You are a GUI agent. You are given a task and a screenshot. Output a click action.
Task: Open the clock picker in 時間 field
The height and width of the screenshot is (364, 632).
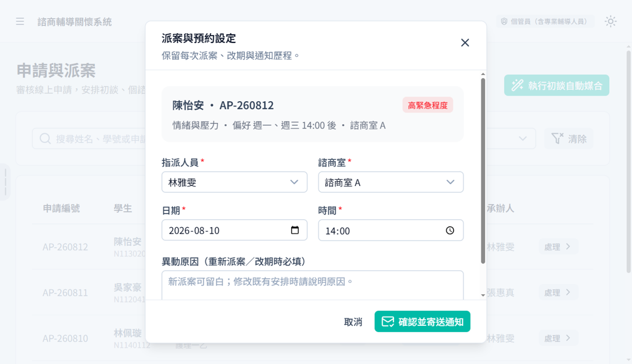[x=450, y=230]
